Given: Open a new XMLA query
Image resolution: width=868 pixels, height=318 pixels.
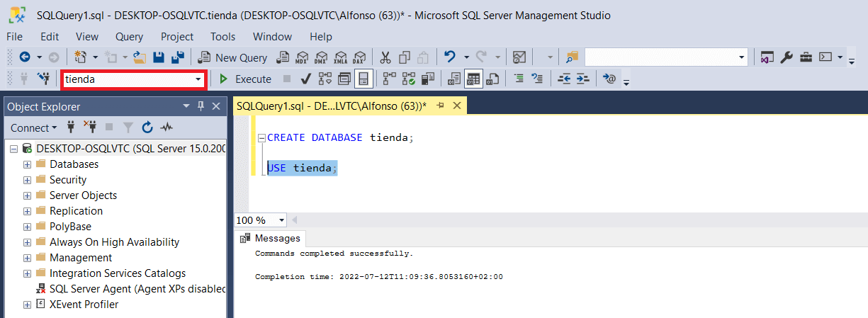Looking at the screenshot, I should [340, 57].
